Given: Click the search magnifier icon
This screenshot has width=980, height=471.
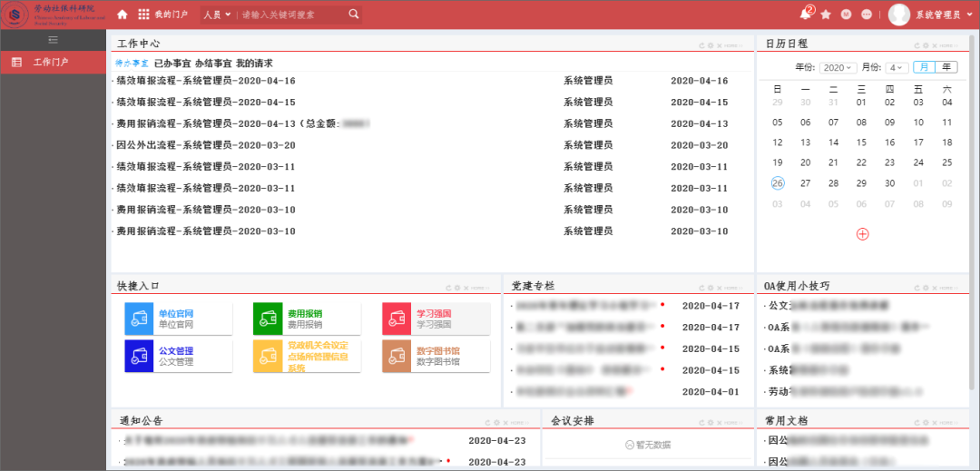Looking at the screenshot, I should 353,15.
